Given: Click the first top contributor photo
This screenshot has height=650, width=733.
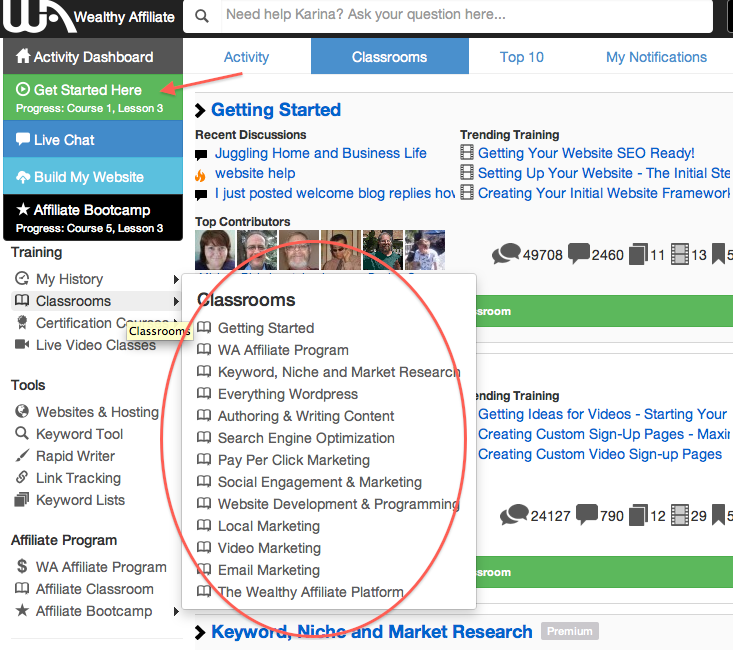Looking at the screenshot, I should pos(215,250).
